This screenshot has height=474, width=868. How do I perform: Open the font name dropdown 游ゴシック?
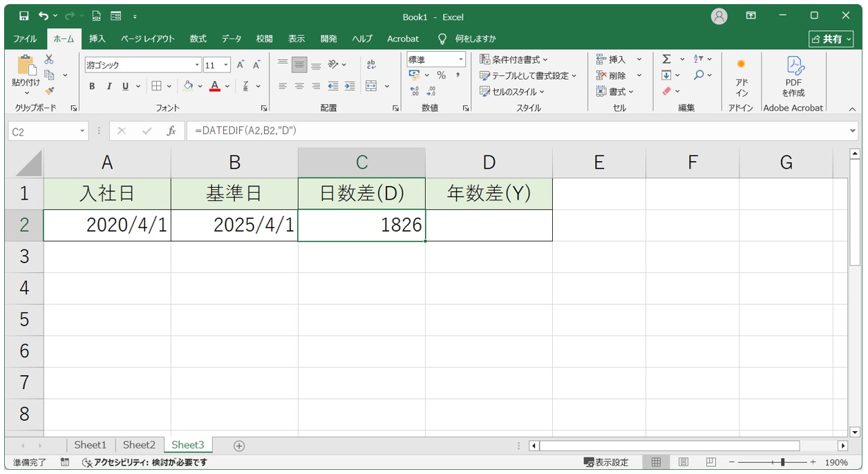(198, 66)
